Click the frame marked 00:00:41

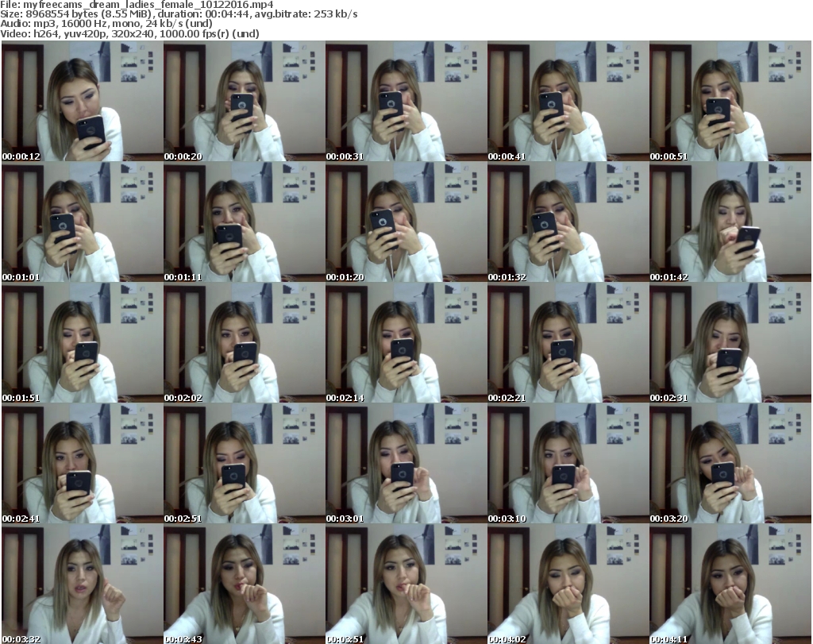click(x=568, y=101)
